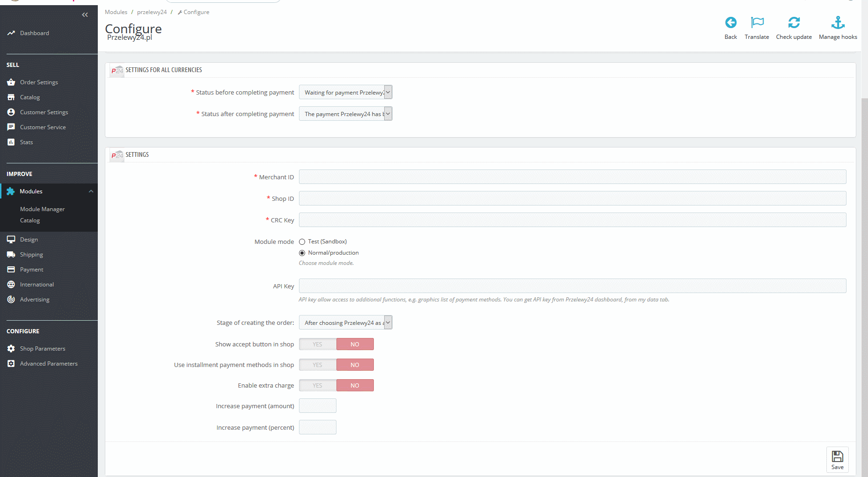Go to Module Manager
Viewport: 868px width, 477px height.
coord(42,209)
